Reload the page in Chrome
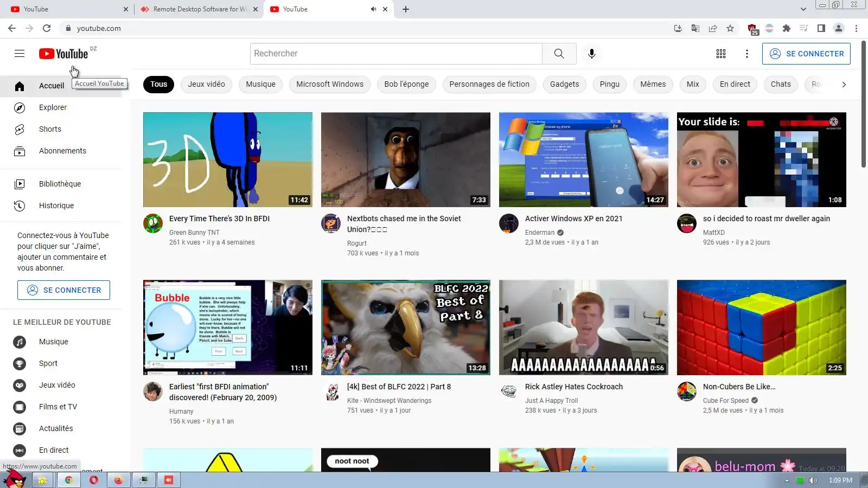The image size is (868, 488). pos(47,28)
